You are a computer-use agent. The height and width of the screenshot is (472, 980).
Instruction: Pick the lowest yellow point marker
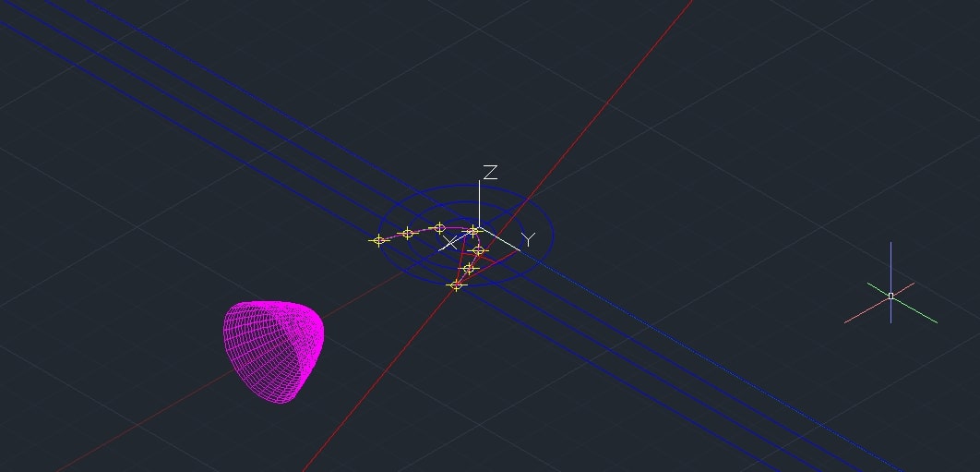click(x=456, y=285)
